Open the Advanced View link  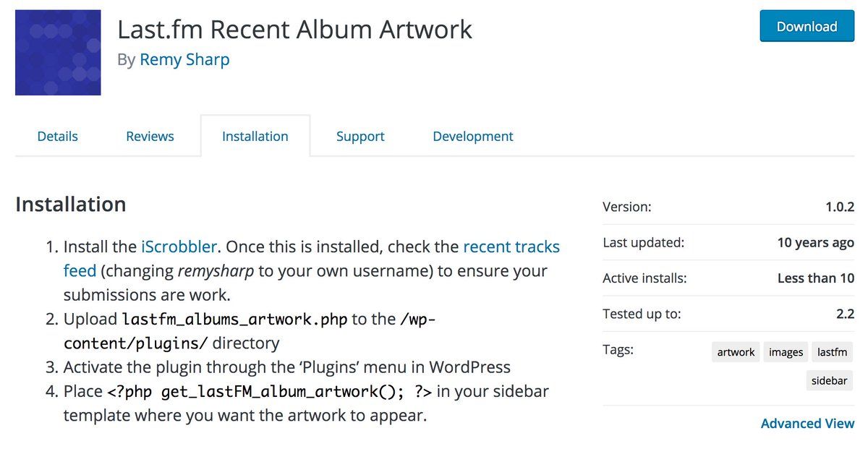coord(807,424)
